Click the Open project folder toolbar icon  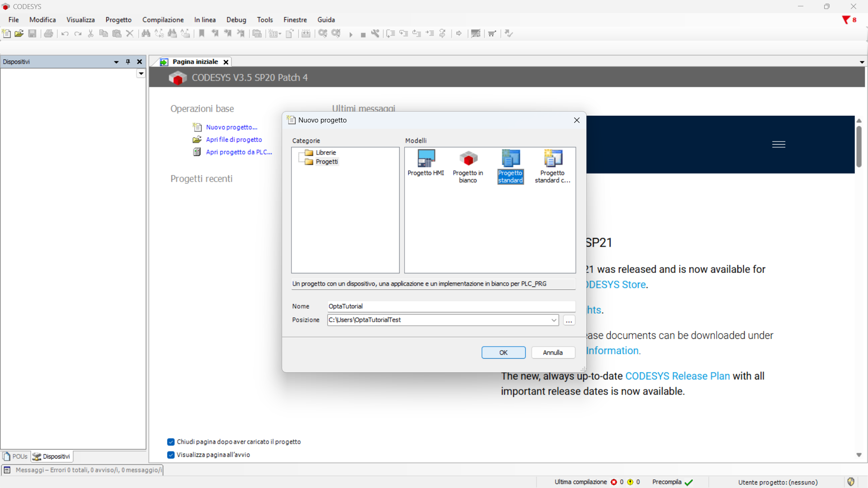(x=19, y=33)
